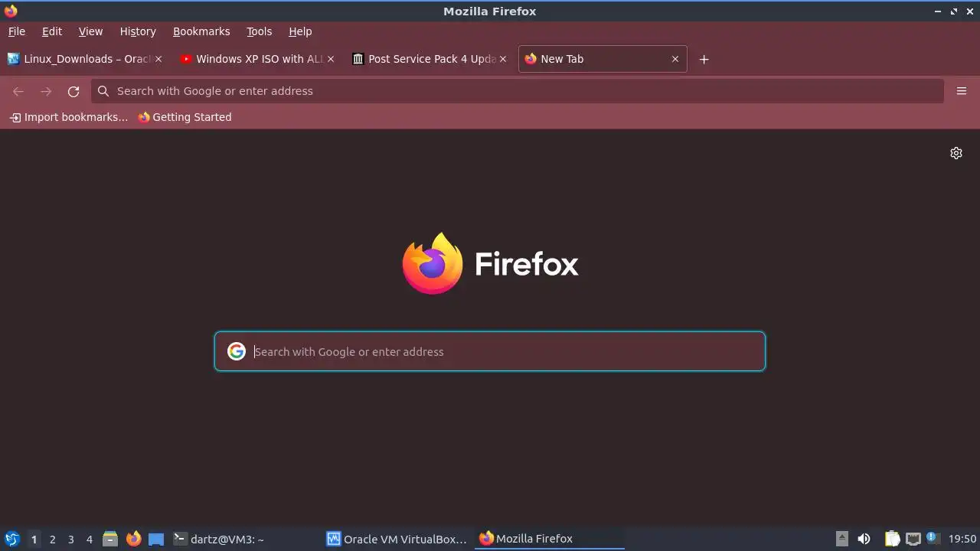Open the File menu
Image resolution: width=980 pixels, height=551 pixels.
click(16, 31)
